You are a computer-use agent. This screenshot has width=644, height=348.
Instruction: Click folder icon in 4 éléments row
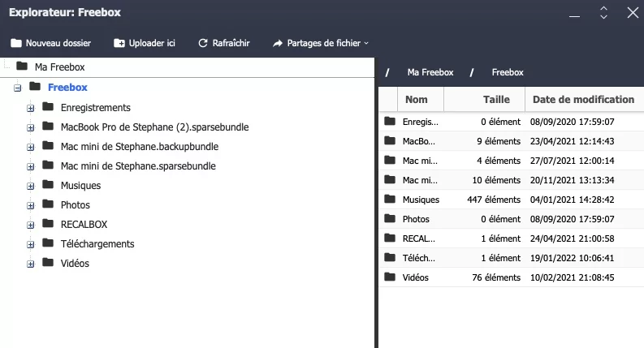[x=390, y=160]
